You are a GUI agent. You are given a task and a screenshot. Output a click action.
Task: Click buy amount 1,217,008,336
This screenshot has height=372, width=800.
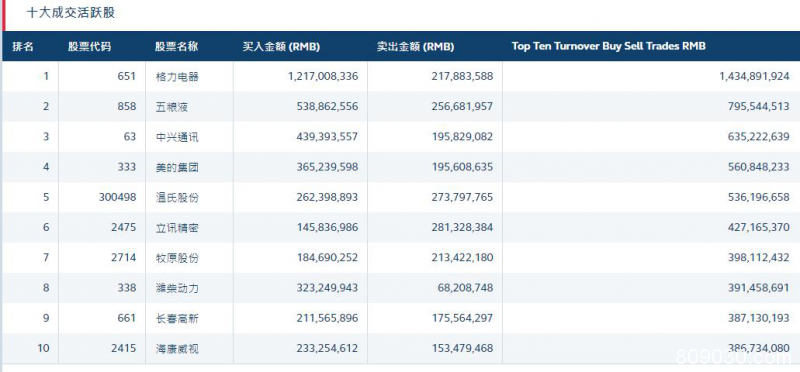tap(323, 77)
